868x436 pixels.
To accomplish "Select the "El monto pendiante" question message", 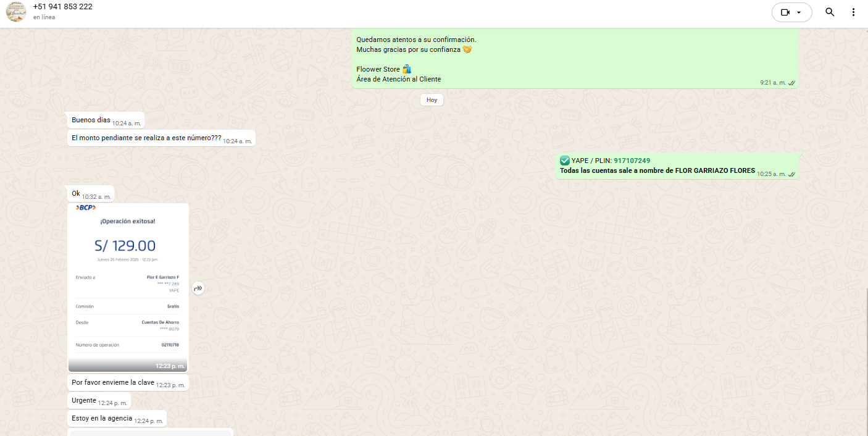I will click(146, 138).
